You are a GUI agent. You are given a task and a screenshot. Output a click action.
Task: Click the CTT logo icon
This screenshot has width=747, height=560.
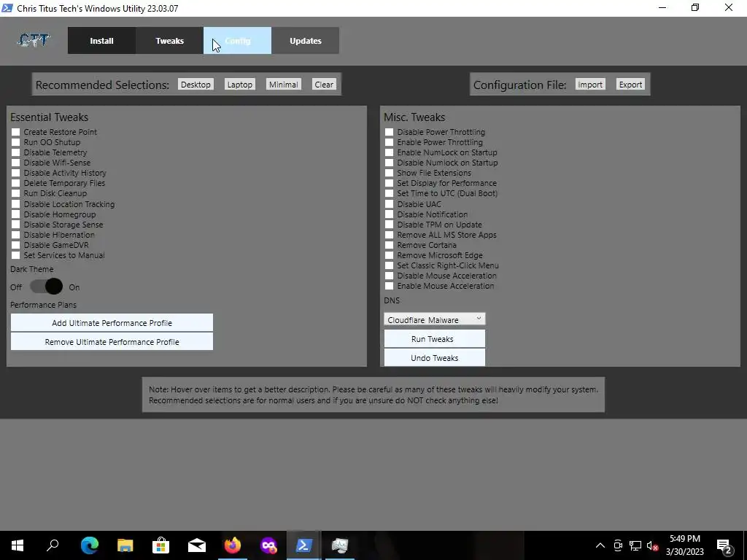point(34,41)
